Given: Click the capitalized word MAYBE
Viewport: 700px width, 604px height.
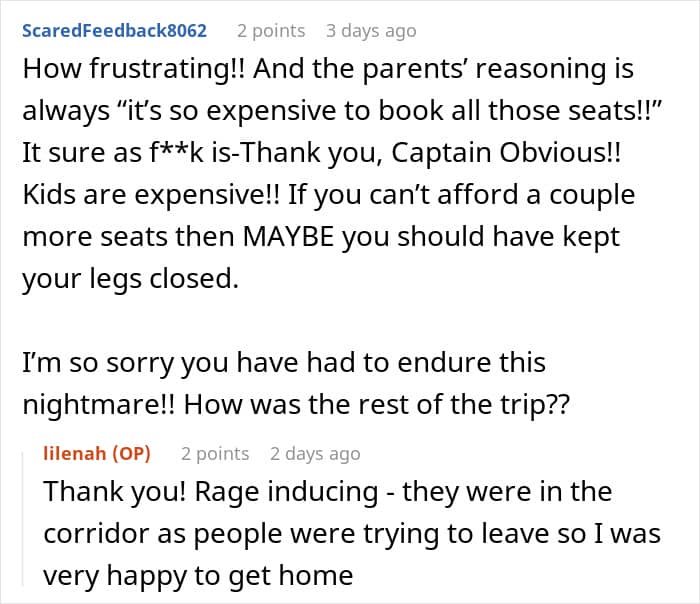Looking at the screenshot, I should pos(288,237).
